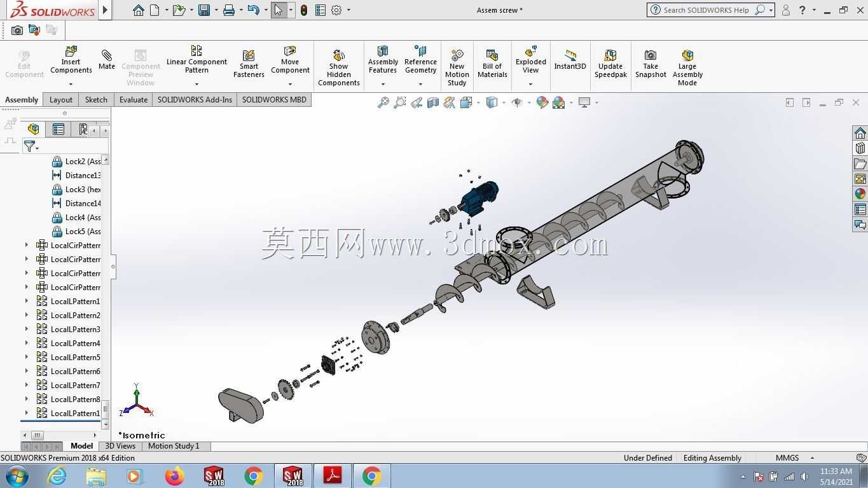Toggle Large Assembly Mode
Image resolution: width=868 pixels, height=488 pixels.
coord(687,67)
